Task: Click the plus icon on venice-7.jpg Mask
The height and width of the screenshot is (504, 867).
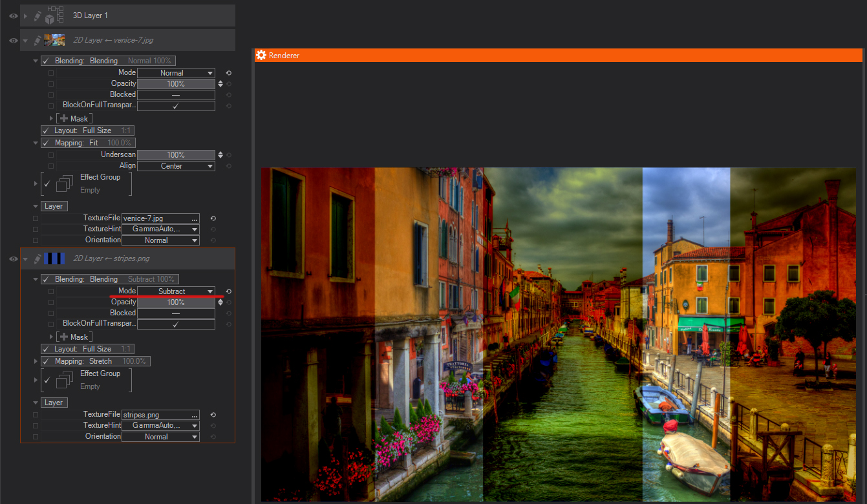Action: point(63,119)
